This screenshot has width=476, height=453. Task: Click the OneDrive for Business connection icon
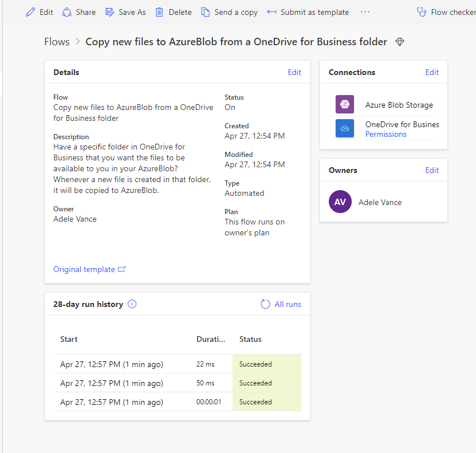click(345, 129)
